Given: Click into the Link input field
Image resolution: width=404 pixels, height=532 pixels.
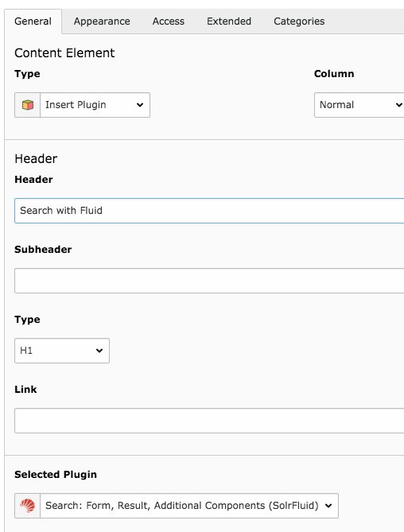Looking at the screenshot, I should (x=209, y=421).
